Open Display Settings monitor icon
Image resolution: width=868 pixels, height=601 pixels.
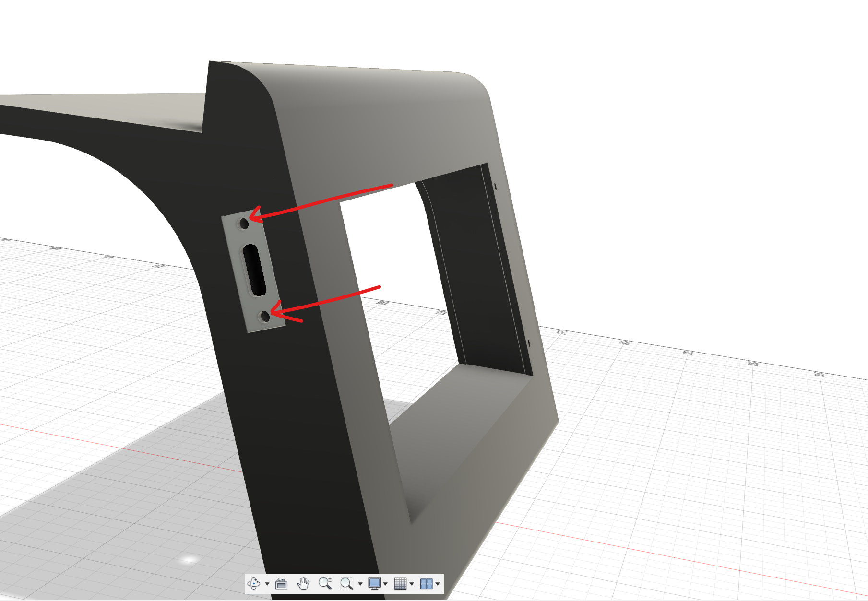point(374,584)
